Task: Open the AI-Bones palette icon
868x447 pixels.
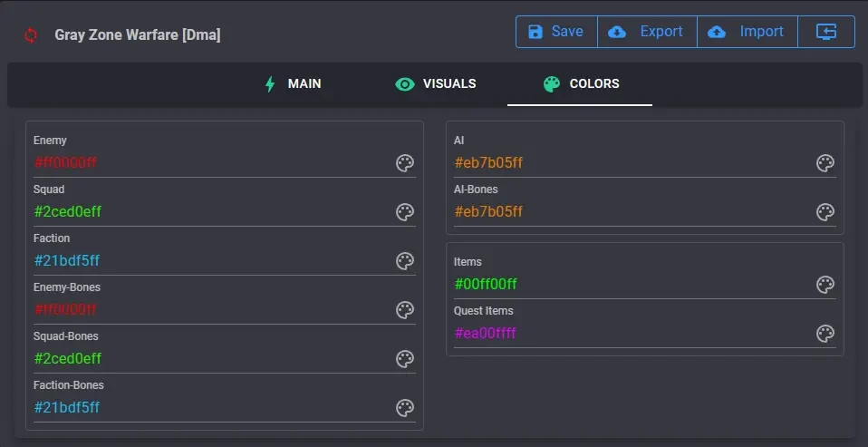Action: coord(825,212)
